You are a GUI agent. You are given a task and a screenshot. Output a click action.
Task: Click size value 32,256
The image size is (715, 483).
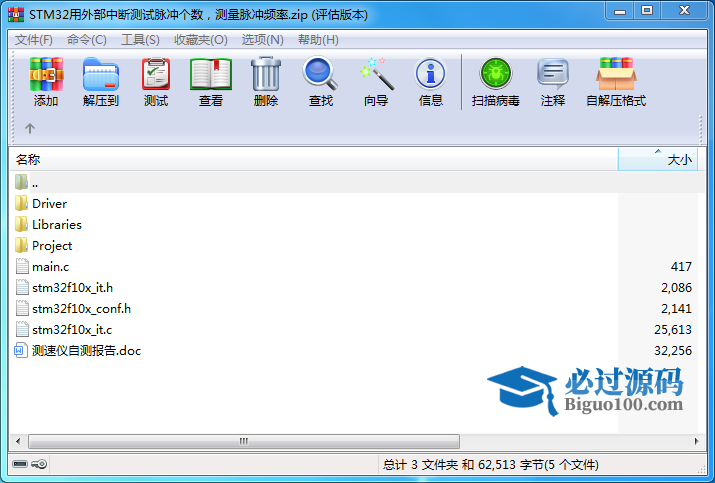click(x=673, y=350)
